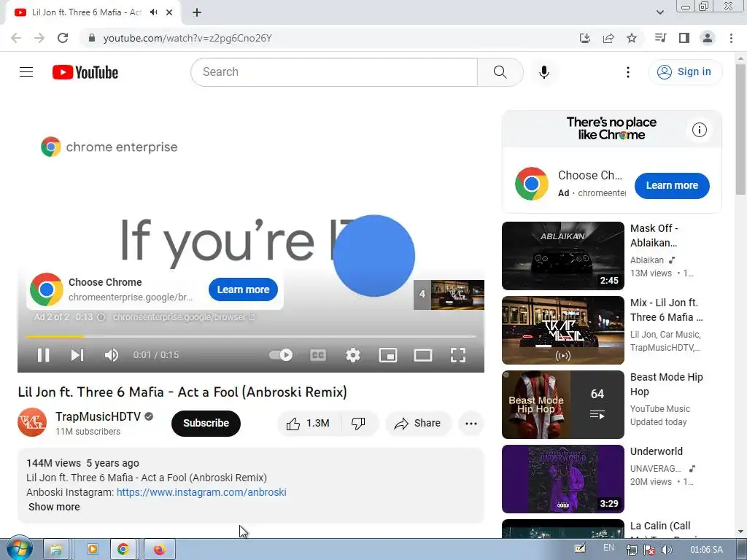Open Firefox from taskbar
Screen dimensions: 747x560
click(x=159, y=550)
